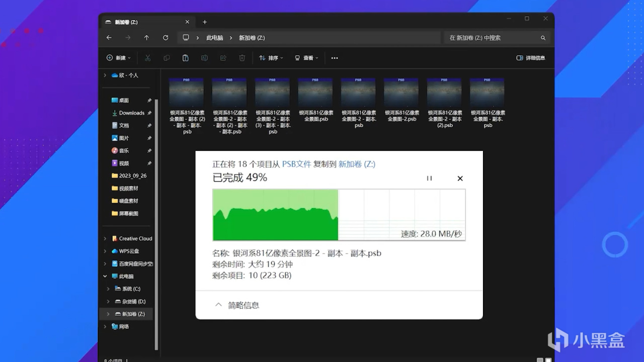Expand the 欣 - 个人 OneDrive node
This screenshot has width=644, height=362.
click(105, 75)
